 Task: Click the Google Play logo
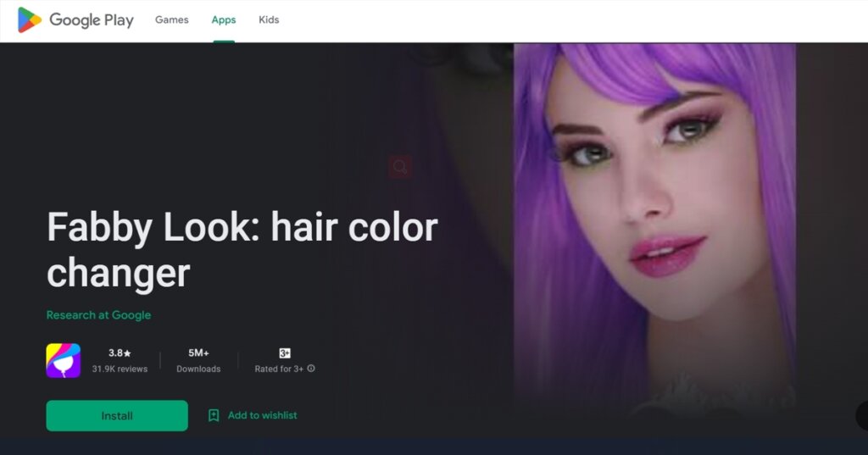click(75, 20)
